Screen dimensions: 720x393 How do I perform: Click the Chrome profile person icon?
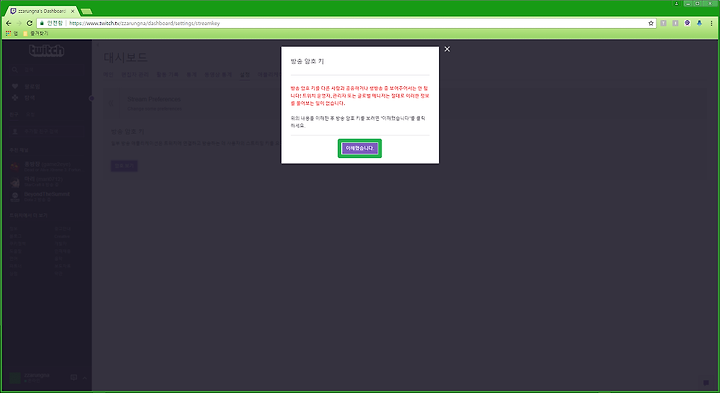[676, 3]
